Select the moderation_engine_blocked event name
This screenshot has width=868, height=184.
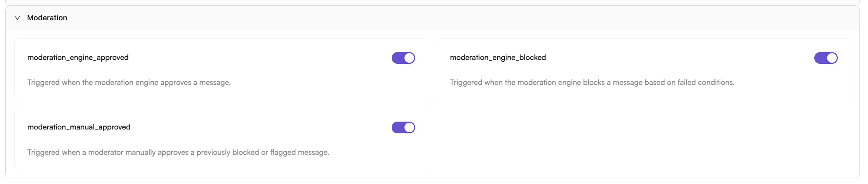click(x=498, y=57)
